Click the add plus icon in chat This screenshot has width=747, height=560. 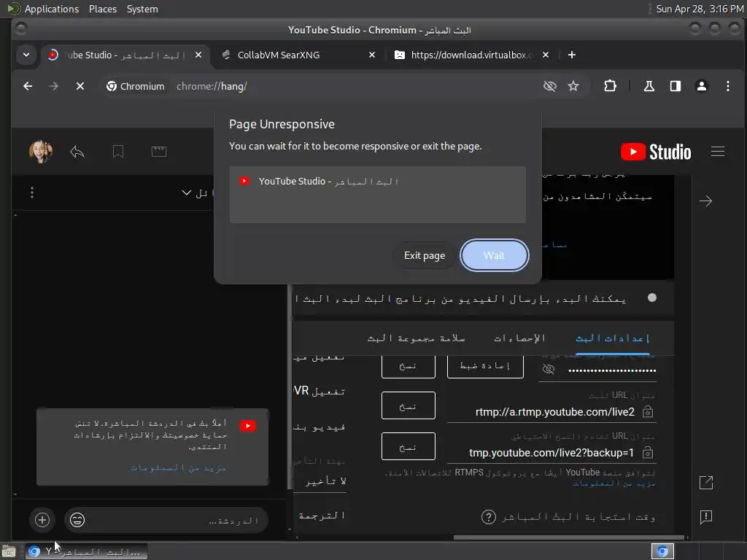click(x=42, y=519)
